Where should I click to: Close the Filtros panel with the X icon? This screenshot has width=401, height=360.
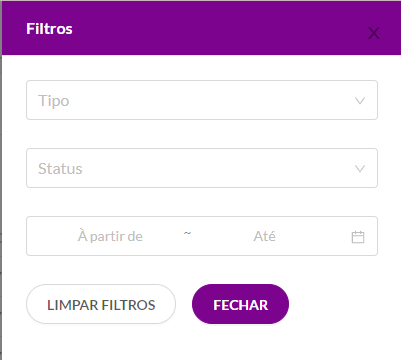374,33
